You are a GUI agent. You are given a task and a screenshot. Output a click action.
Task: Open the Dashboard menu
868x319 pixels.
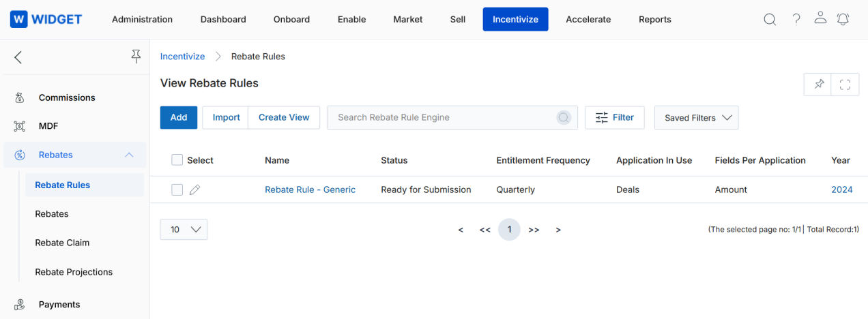pos(223,19)
